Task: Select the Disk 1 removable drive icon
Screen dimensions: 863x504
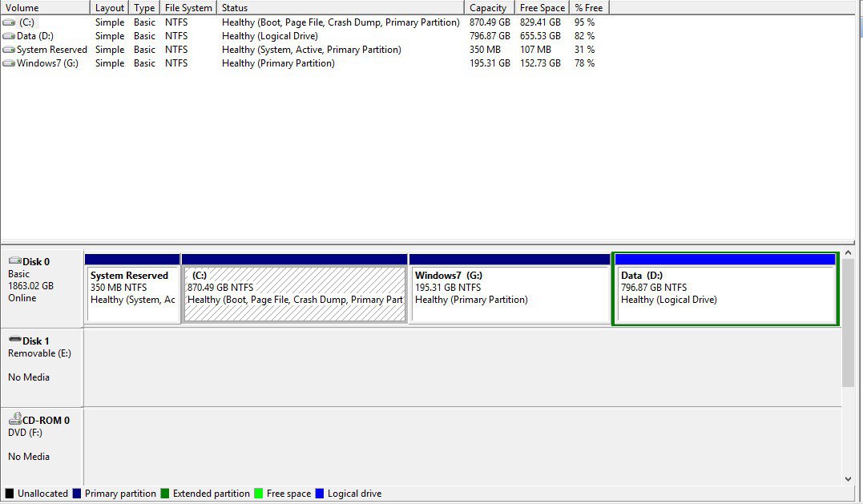Action: click(14, 341)
